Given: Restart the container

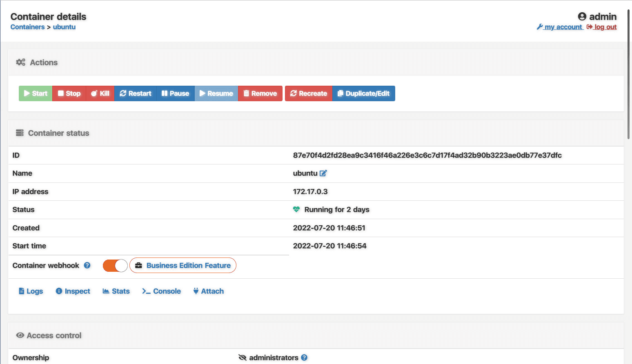Looking at the screenshot, I should point(135,93).
